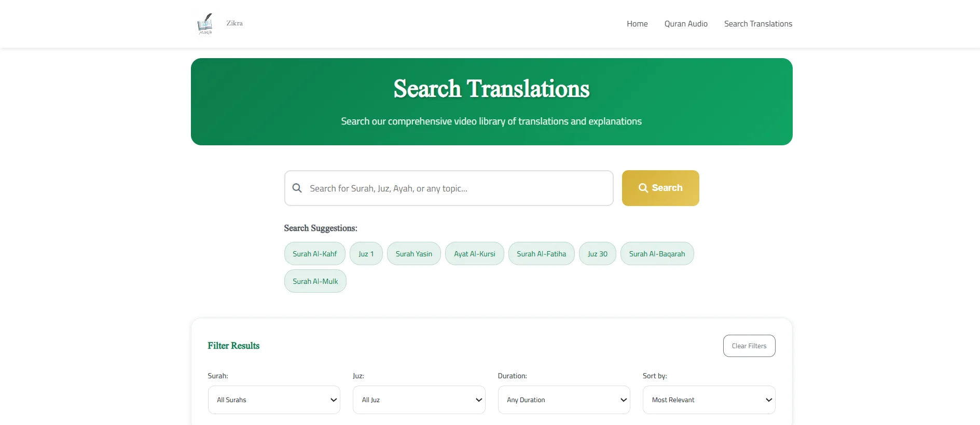Click the banner subtitle about video library
Image resolution: width=980 pixels, height=425 pixels.
click(491, 121)
